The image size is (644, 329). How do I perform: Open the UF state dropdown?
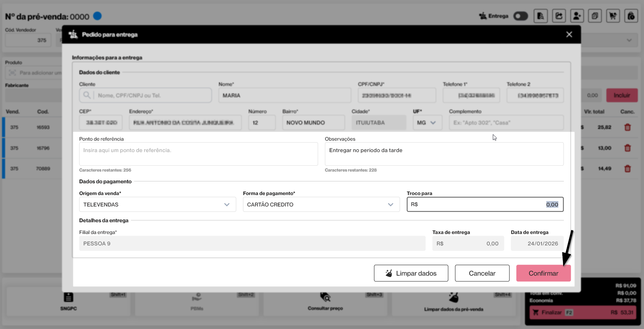[427, 123]
